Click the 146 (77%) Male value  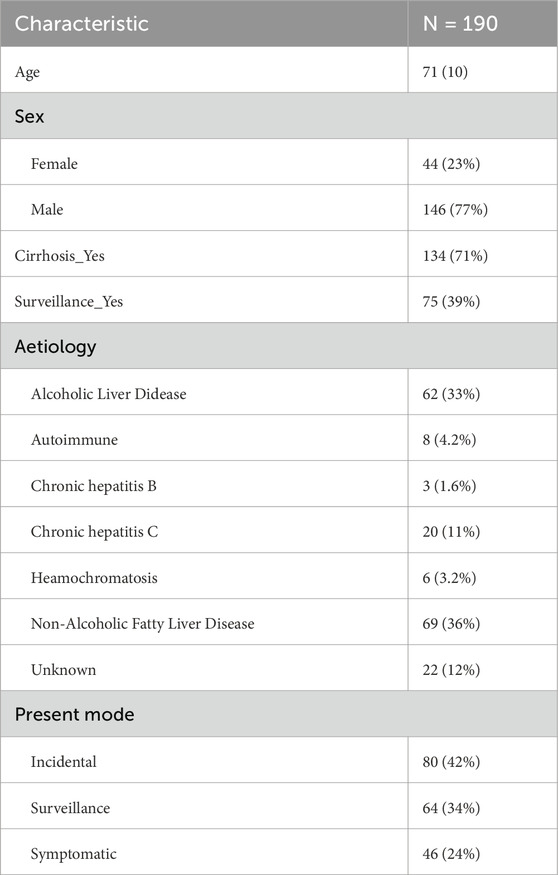click(x=455, y=210)
